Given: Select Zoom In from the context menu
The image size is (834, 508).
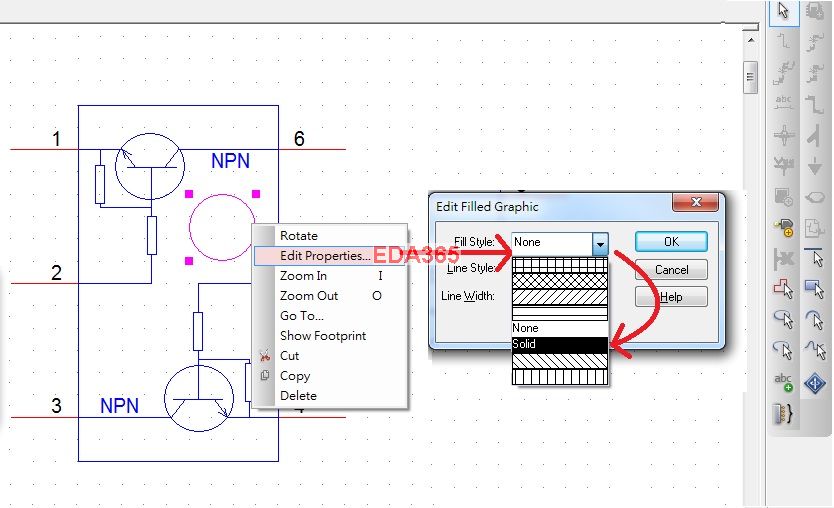Looking at the screenshot, I should 330,276.
